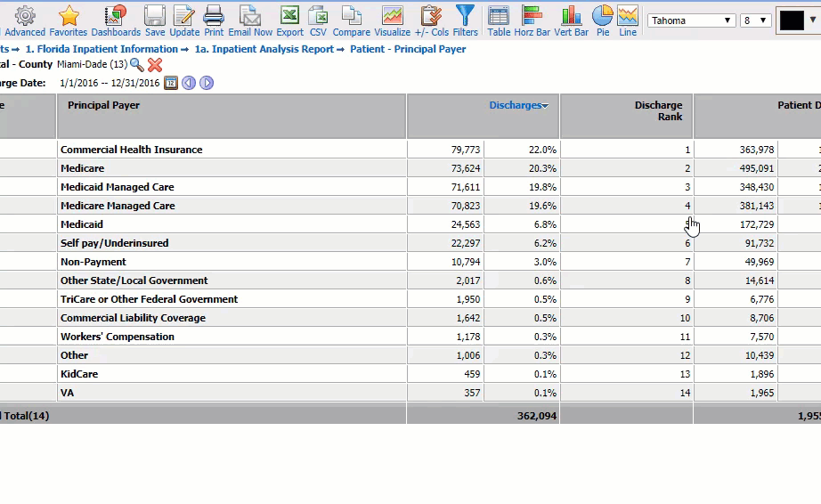Download data as CSV
The width and height of the screenshot is (821, 504).
318,21
